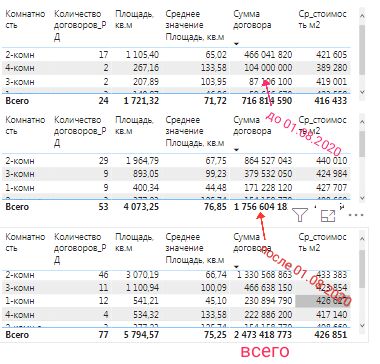
Task: Select average value 99,23
Action: [216, 174]
